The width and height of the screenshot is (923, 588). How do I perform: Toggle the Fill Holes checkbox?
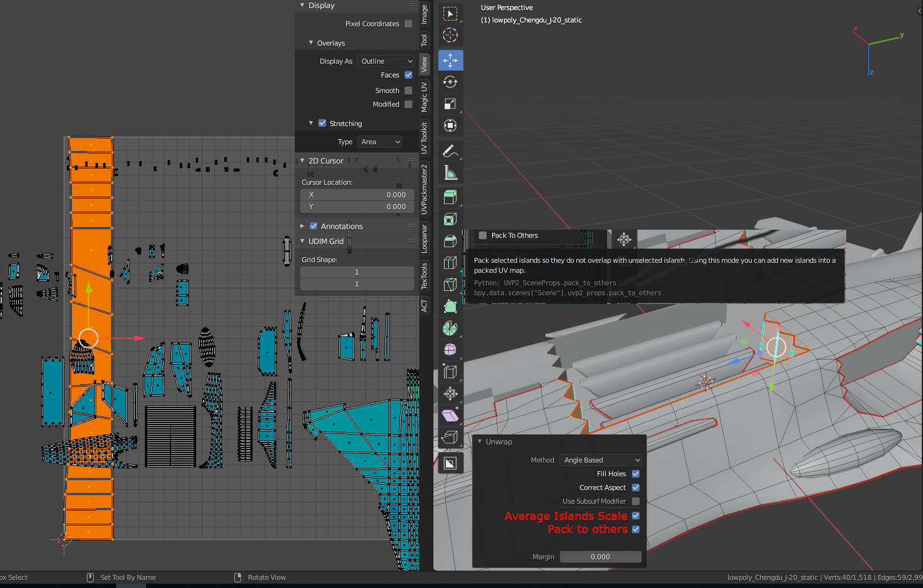[636, 474]
